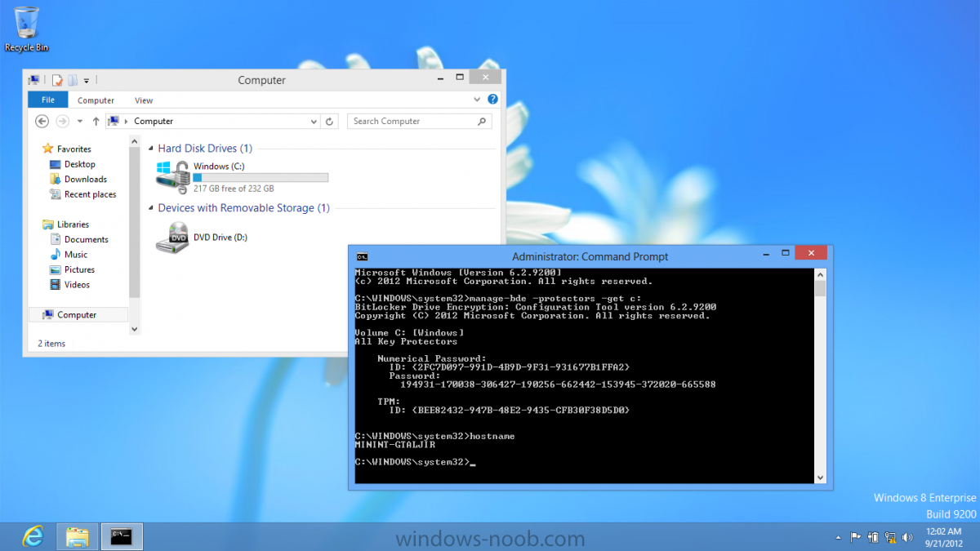The height and width of the screenshot is (551, 980).
Task: Click '217 GB free of 232 GB' text
Action: click(234, 189)
